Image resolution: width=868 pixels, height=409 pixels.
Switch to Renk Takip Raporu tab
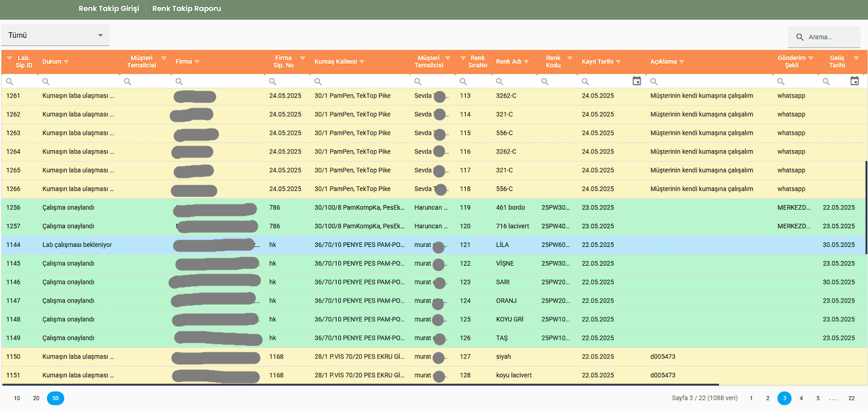[x=186, y=9]
